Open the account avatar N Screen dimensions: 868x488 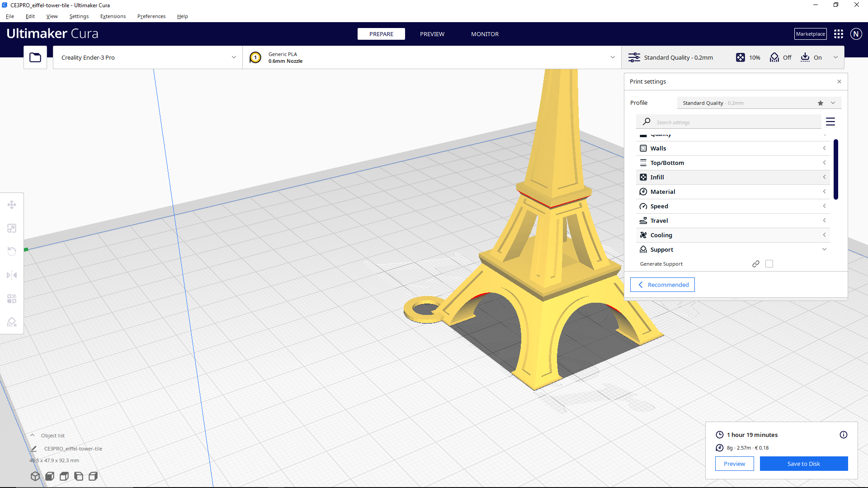[x=856, y=34]
